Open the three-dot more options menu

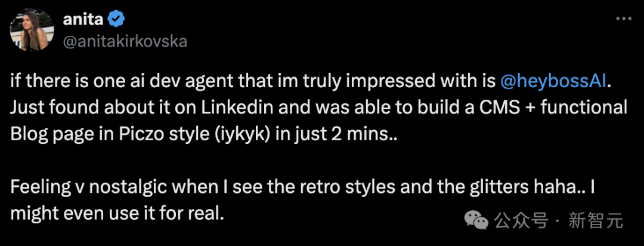[624, 19]
